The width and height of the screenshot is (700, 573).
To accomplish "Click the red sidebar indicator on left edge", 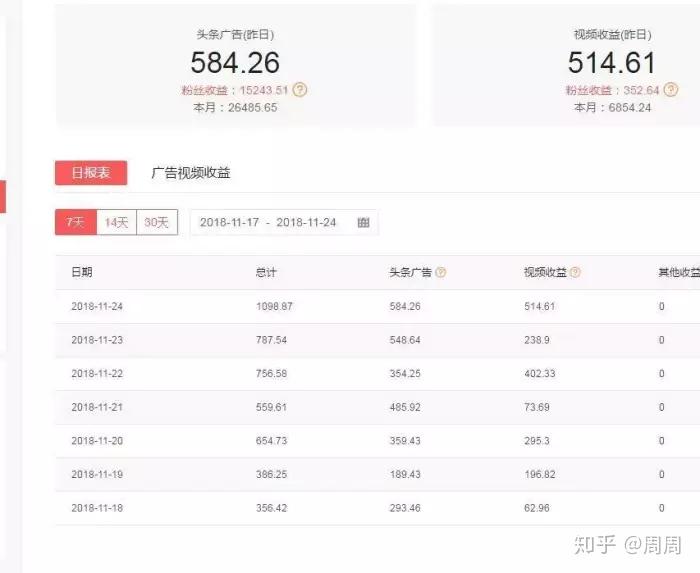I will (3, 197).
